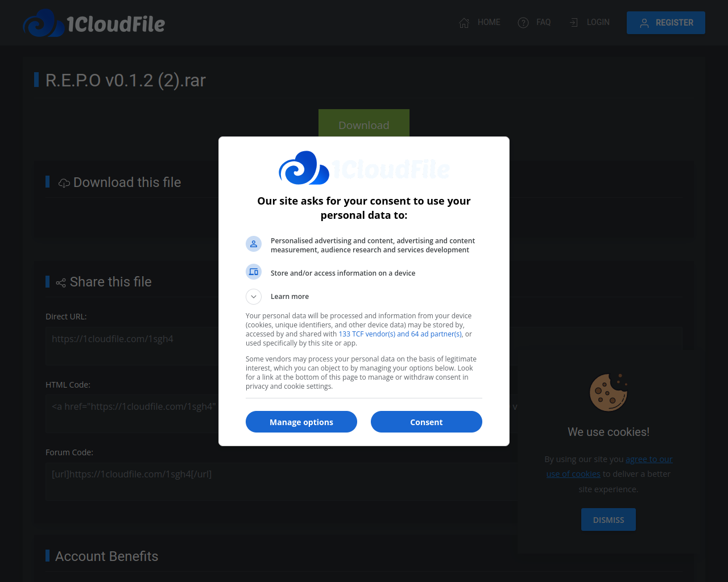Click the 1CloudFile logo in header
This screenshot has height=582, width=728.
(94, 23)
